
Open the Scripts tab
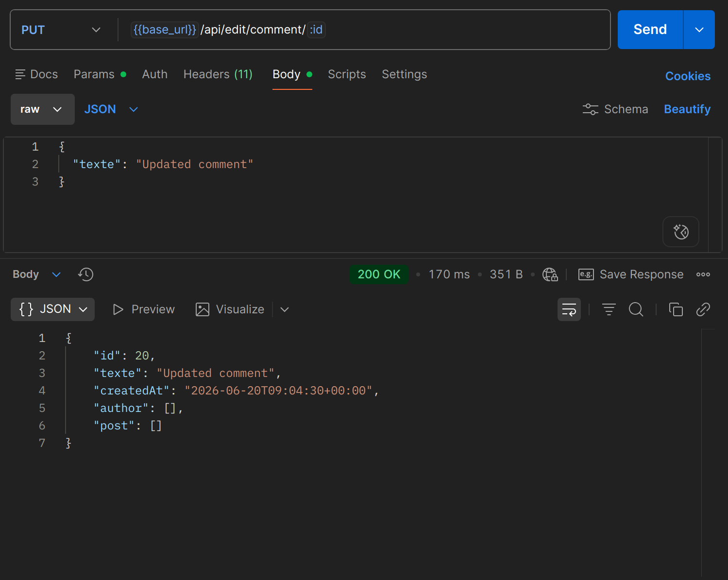(x=347, y=74)
